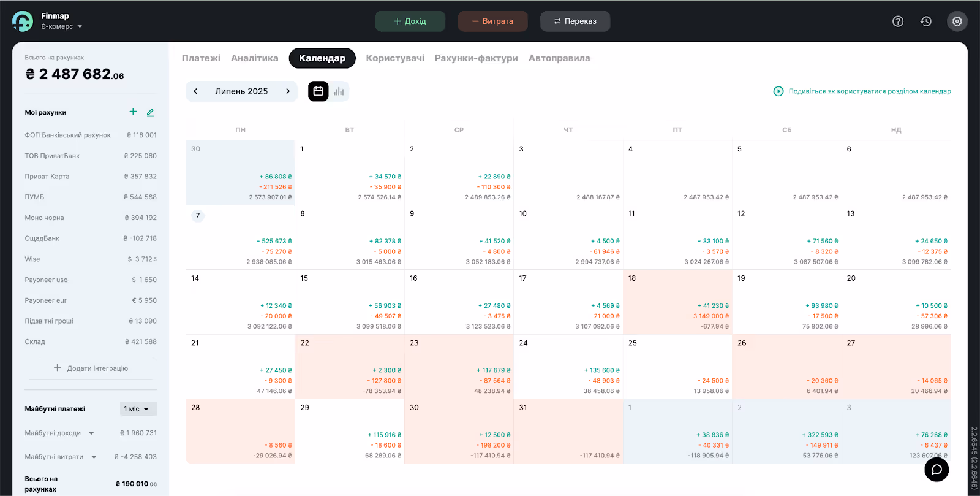Click the Дохід income button
The width and height of the screenshot is (980, 496).
[x=410, y=21]
